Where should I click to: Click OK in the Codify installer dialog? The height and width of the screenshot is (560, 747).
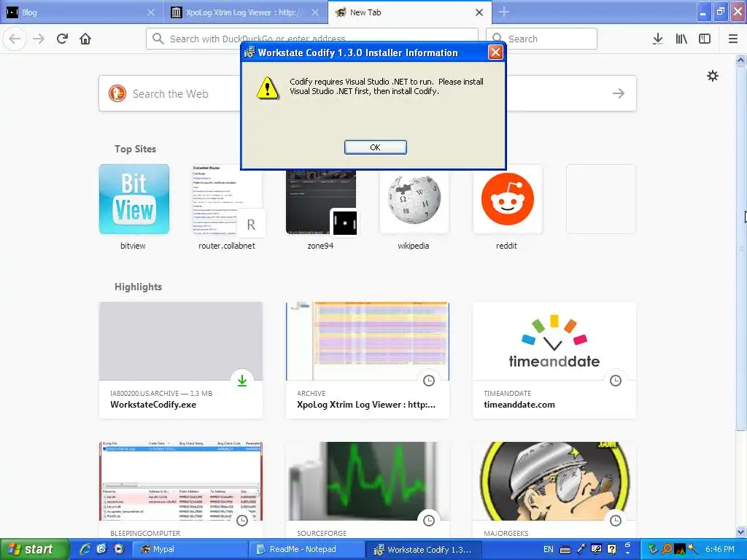(x=376, y=147)
